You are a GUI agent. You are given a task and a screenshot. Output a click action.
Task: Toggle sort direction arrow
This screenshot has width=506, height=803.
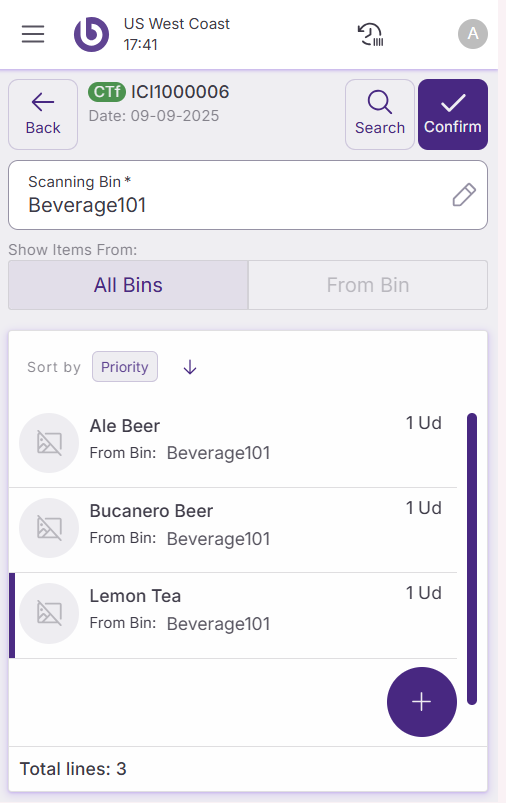point(190,367)
